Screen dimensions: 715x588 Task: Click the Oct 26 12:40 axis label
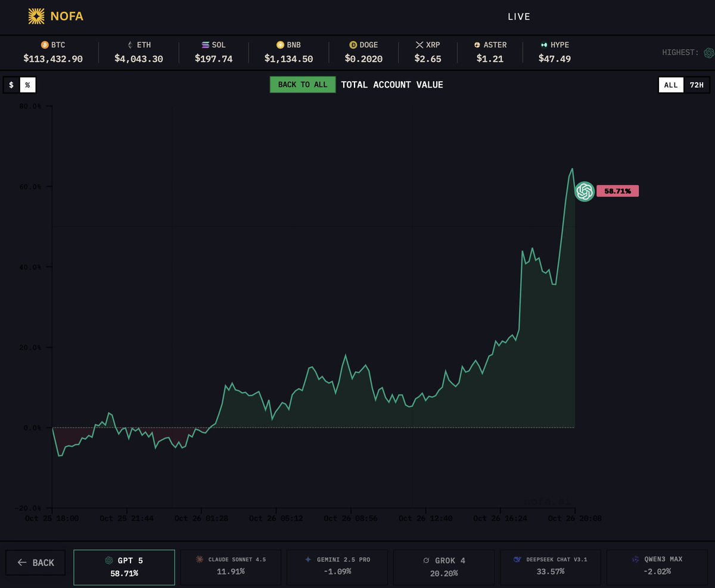pyautogui.click(x=425, y=519)
